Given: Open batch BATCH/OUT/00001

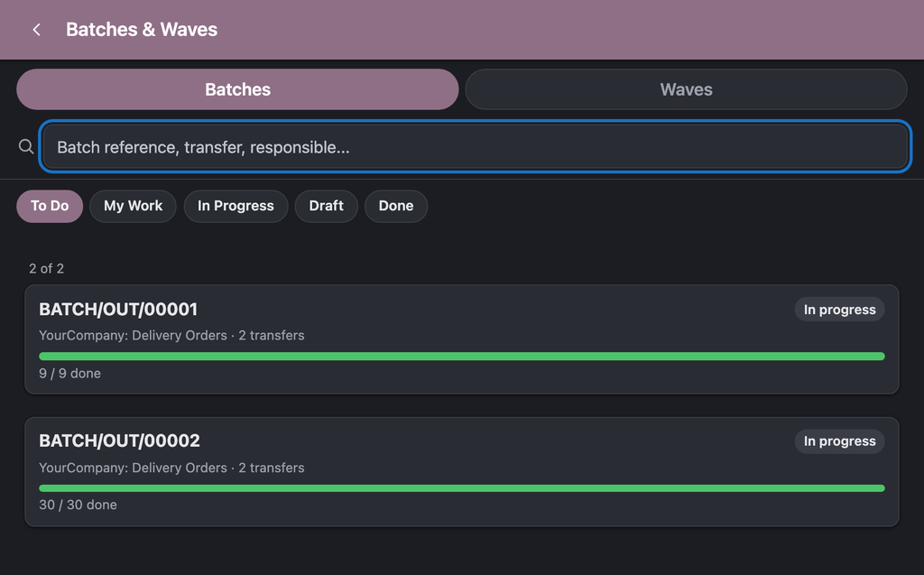Looking at the screenshot, I should (x=461, y=339).
